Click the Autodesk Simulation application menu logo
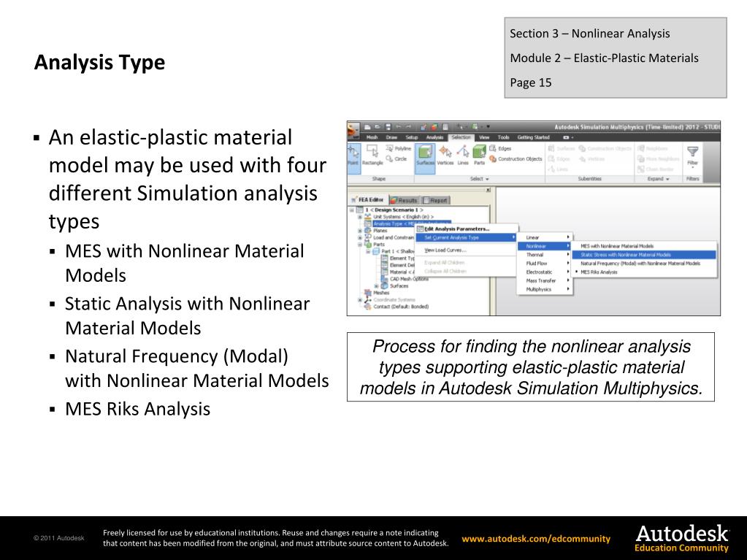 [353, 130]
